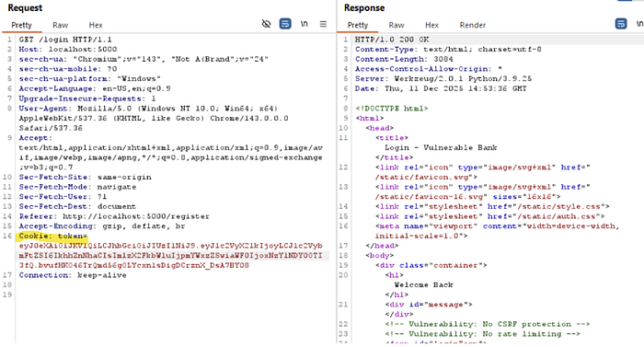Image resolution: width=644 pixels, height=347 pixels.
Task: Toggle pretty-print icon in the Request pane
Action: point(285,24)
